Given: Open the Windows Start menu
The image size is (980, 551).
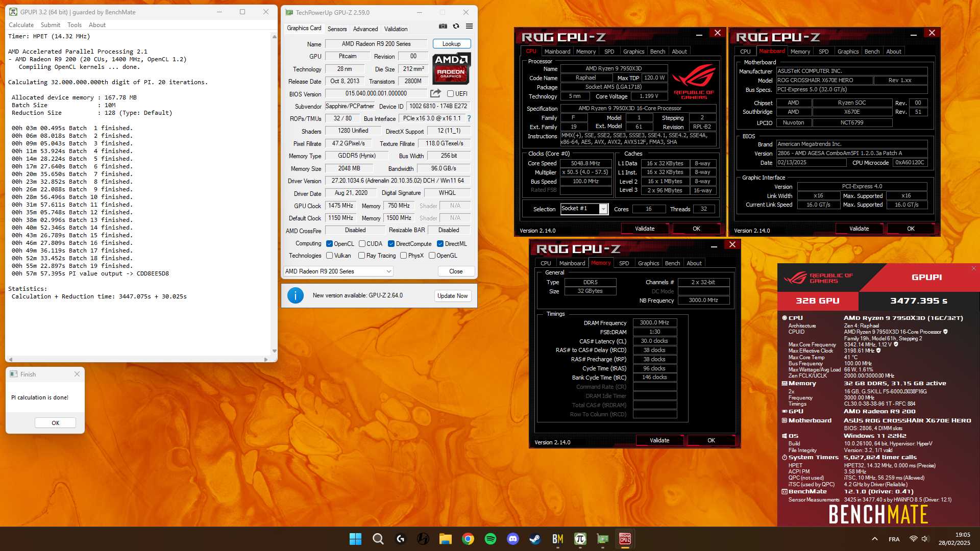Looking at the screenshot, I should click(x=355, y=539).
